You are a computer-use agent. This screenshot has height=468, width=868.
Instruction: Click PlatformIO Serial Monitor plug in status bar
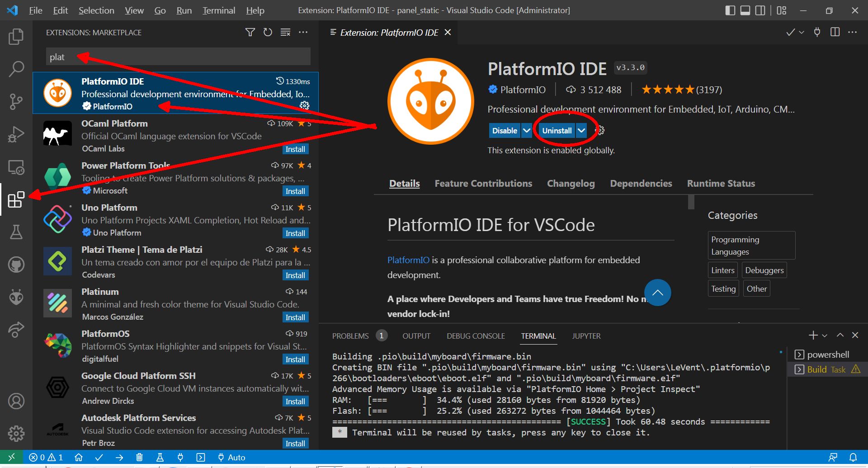pyautogui.click(x=180, y=457)
